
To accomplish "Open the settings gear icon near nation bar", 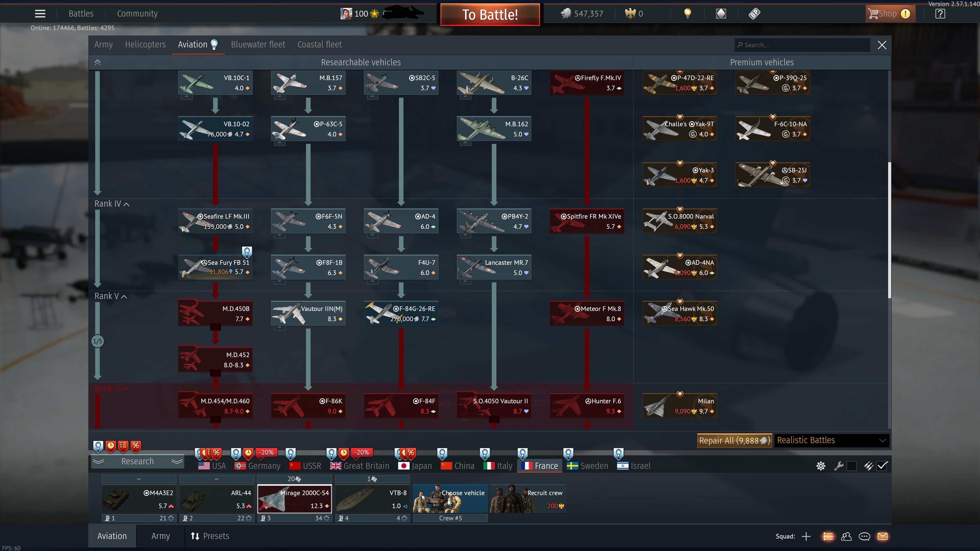I will tap(820, 466).
